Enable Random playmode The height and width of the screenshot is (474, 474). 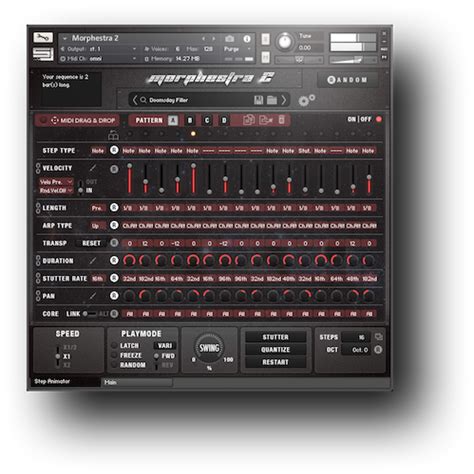pyautogui.click(x=115, y=365)
